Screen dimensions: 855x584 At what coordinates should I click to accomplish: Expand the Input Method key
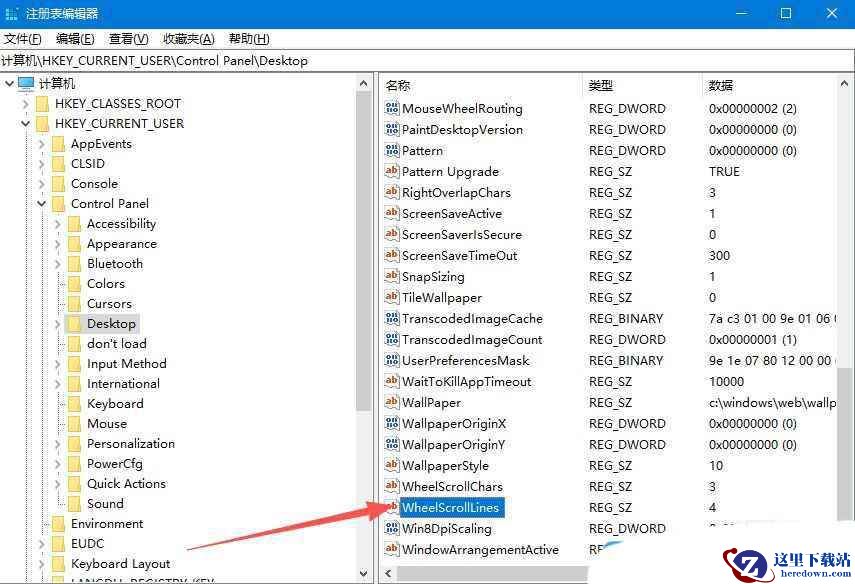(x=58, y=364)
